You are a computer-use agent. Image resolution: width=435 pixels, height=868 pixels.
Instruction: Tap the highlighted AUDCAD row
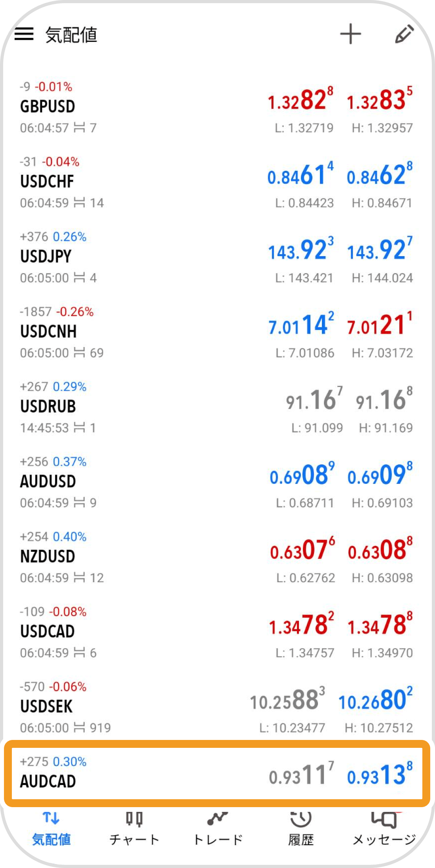(217, 774)
